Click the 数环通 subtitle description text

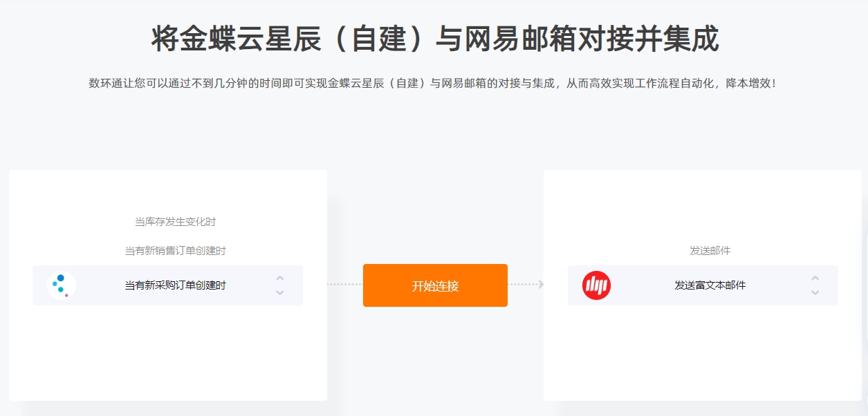point(434,83)
